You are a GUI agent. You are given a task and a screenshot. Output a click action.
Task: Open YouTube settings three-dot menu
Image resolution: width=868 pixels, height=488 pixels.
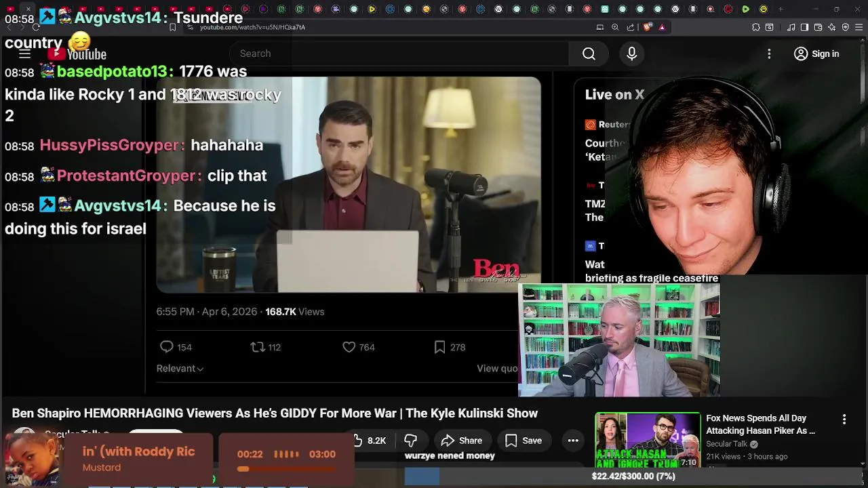click(x=769, y=54)
